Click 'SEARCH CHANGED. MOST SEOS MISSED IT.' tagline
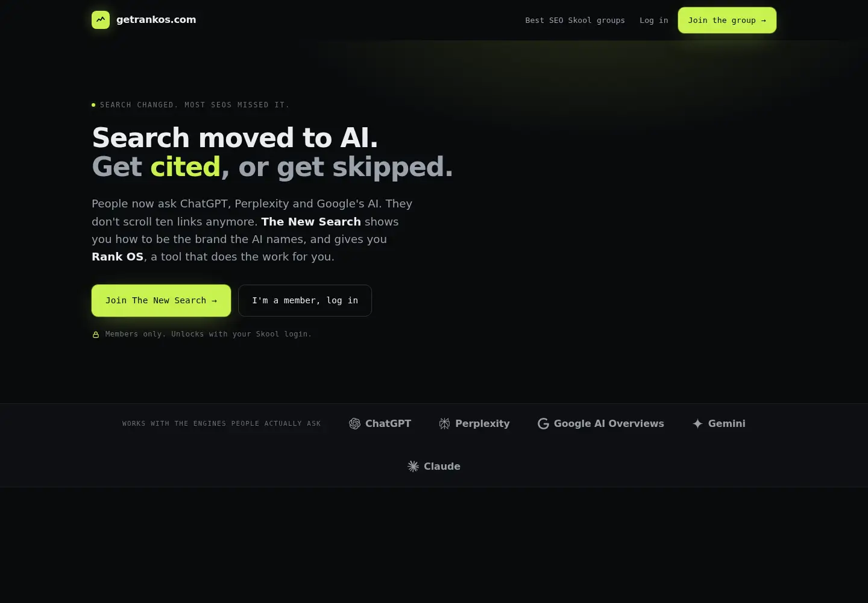 [x=195, y=105]
